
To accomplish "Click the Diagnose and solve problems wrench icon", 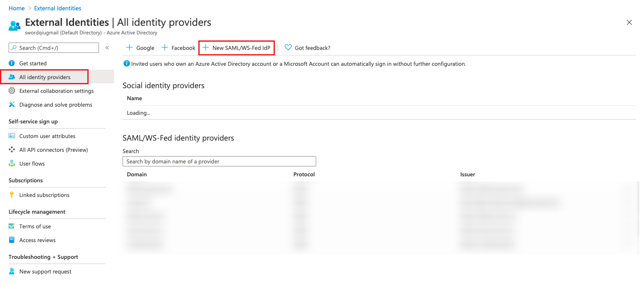I will (x=12, y=104).
